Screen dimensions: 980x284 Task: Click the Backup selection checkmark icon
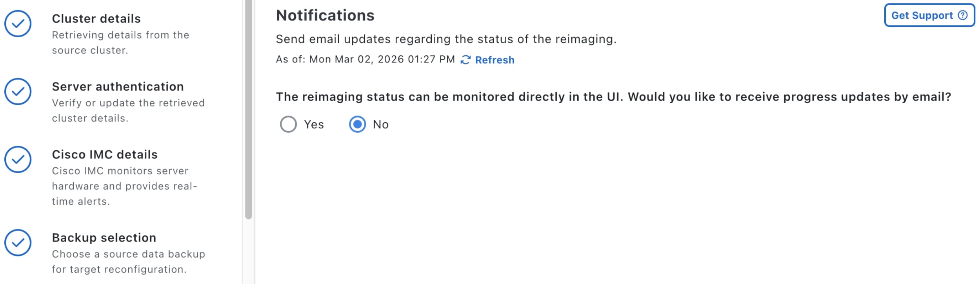18,243
